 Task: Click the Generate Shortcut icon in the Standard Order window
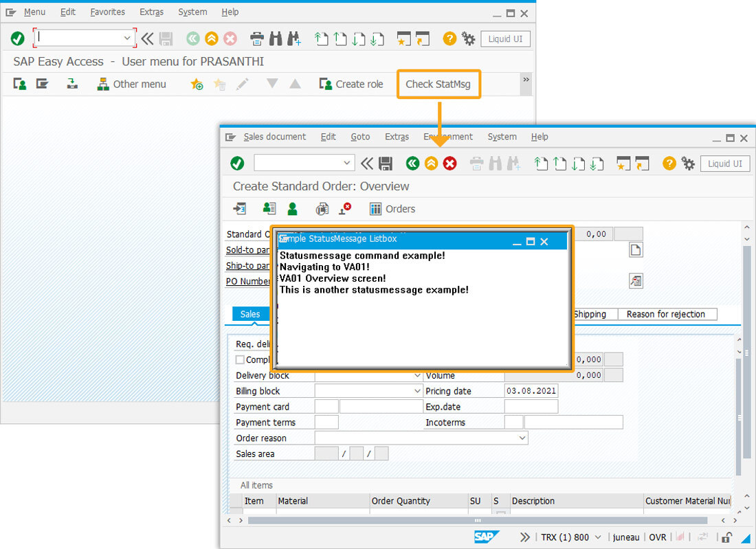point(642,164)
